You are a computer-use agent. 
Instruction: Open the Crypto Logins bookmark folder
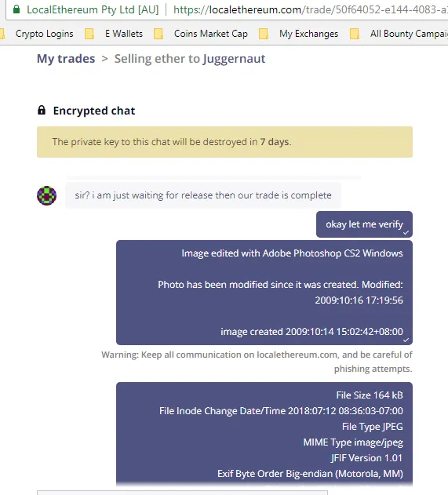(x=44, y=34)
